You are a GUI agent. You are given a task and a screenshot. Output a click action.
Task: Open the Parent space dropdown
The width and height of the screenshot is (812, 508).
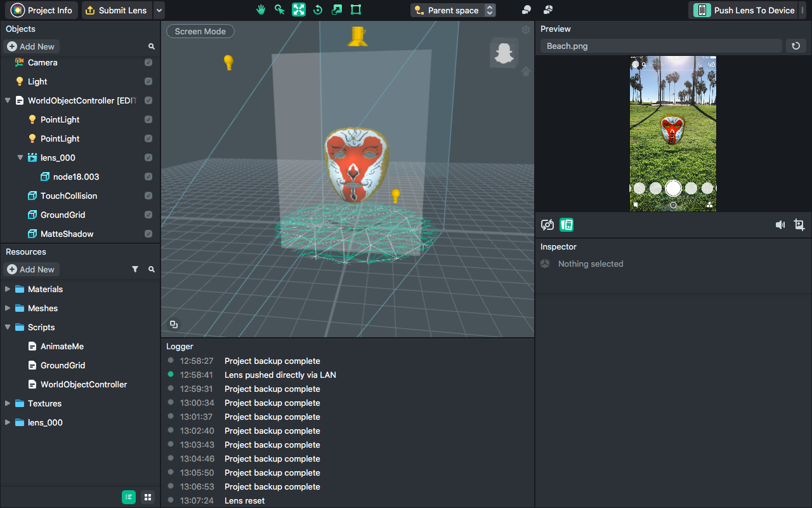tap(453, 10)
